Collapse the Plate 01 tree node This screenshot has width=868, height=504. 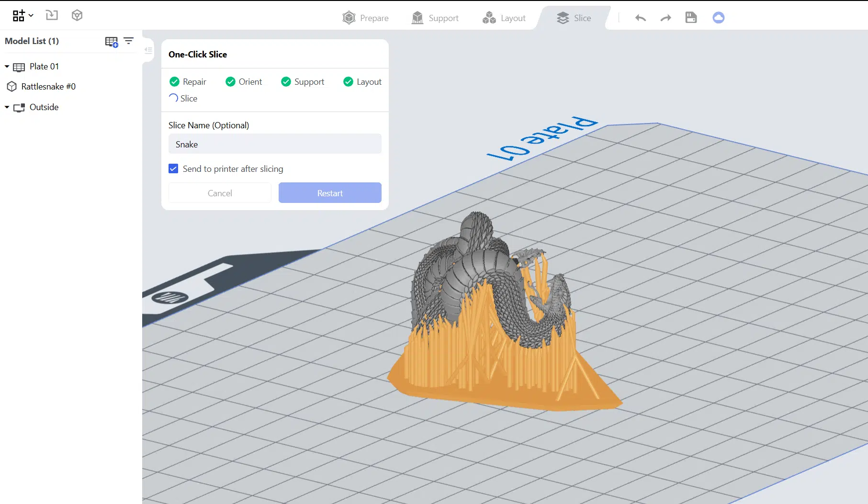pos(7,67)
